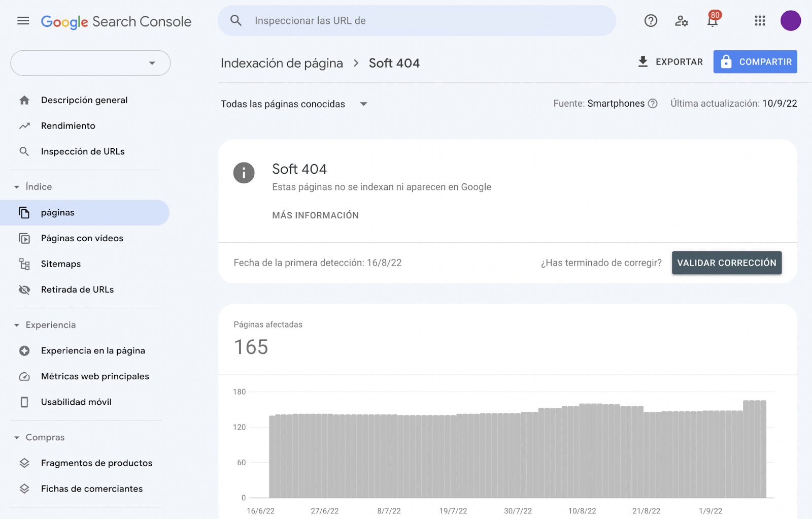Click the help question mark icon
812x519 pixels.
coord(651,21)
